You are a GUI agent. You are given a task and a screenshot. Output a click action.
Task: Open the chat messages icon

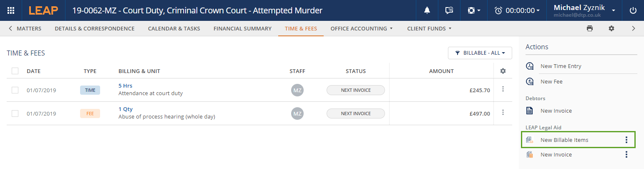449,10
